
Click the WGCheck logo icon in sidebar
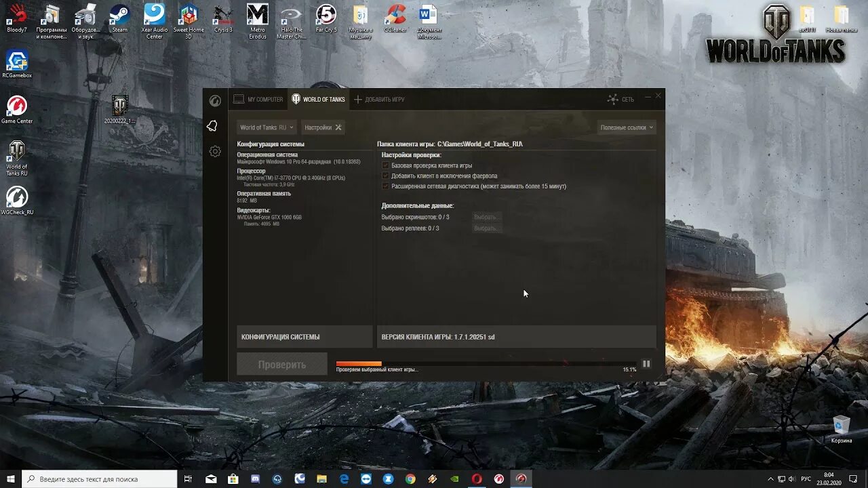point(215,101)
